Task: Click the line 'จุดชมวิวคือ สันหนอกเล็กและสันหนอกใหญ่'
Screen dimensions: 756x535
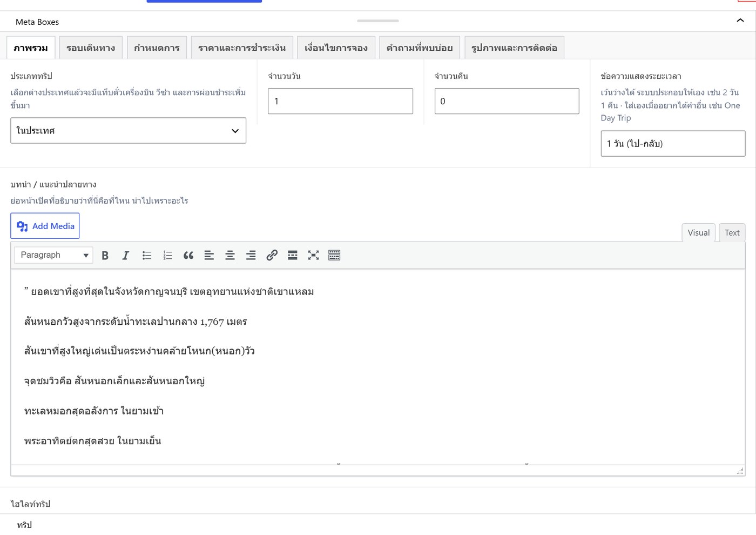Action: (x=114, y=381)
